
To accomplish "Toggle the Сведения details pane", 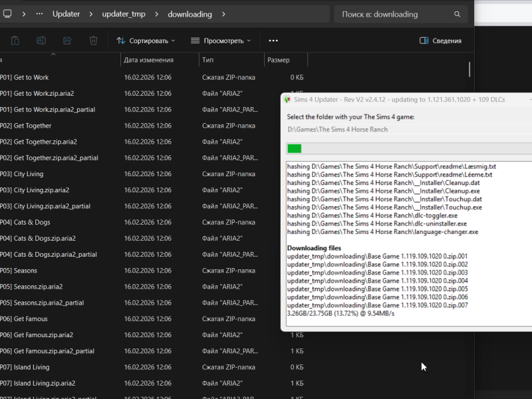I will coord(440,41).
